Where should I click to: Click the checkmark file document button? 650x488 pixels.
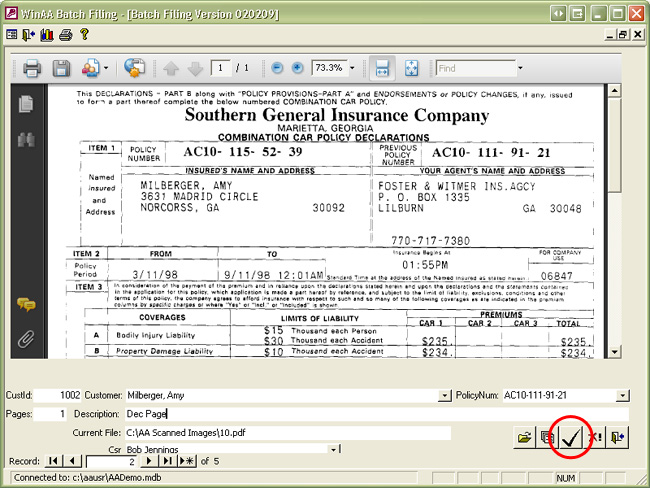pyautogui.click(x=571, y=437)
